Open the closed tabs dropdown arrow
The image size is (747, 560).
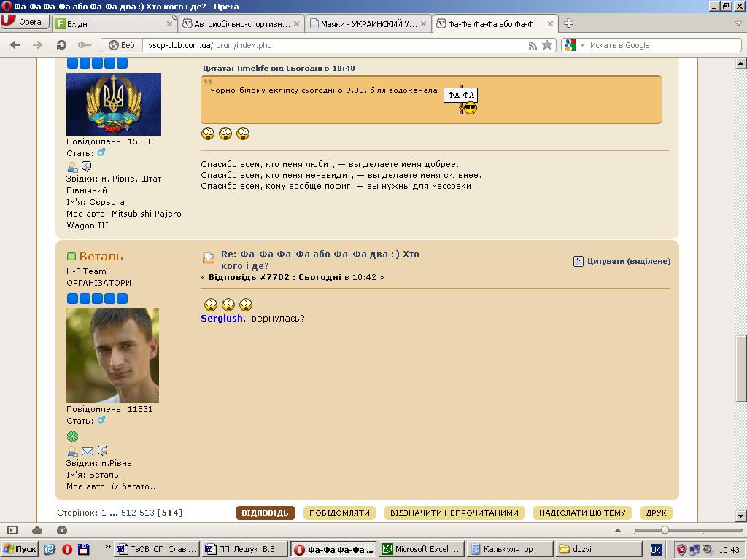pos(738,23)
